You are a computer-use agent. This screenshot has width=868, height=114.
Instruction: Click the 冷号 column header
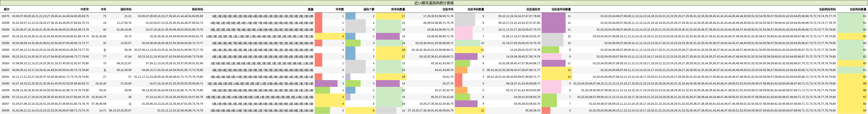click(x=104, y=9)
